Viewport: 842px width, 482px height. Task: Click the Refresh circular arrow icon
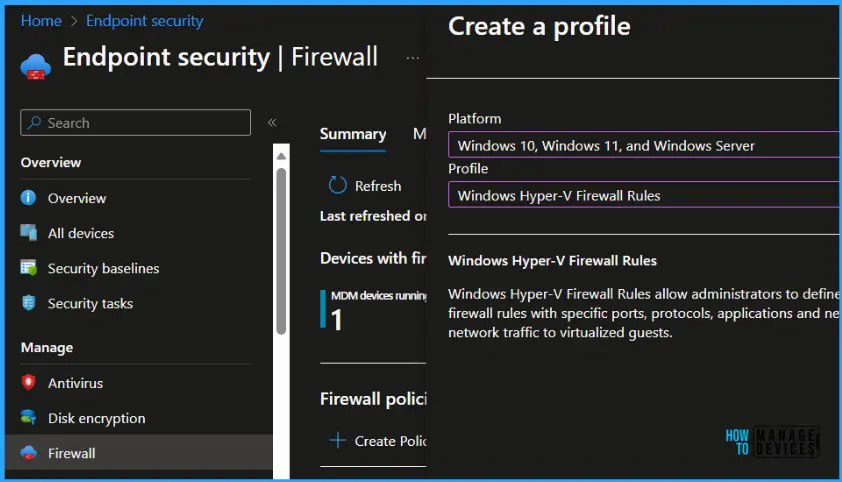point(337,185)
